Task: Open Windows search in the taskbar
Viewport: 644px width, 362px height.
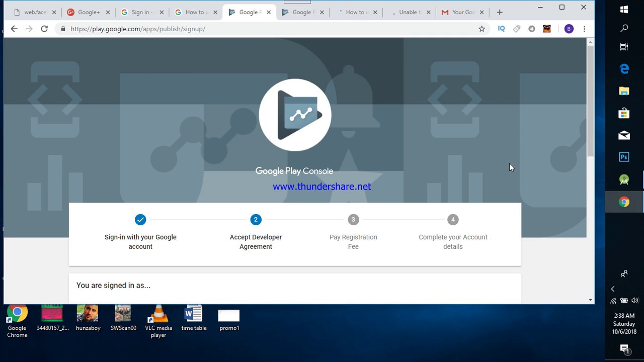Action: point(624,29)
